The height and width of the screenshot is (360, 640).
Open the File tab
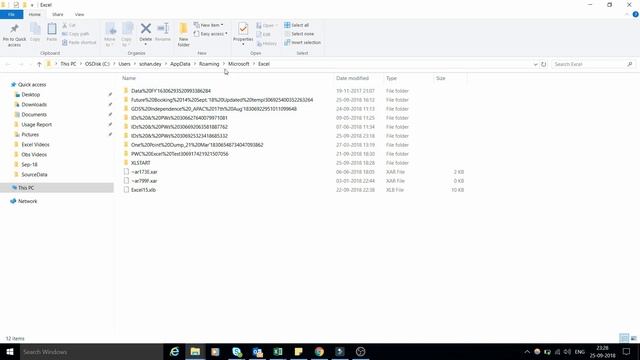tap(11, 14)
